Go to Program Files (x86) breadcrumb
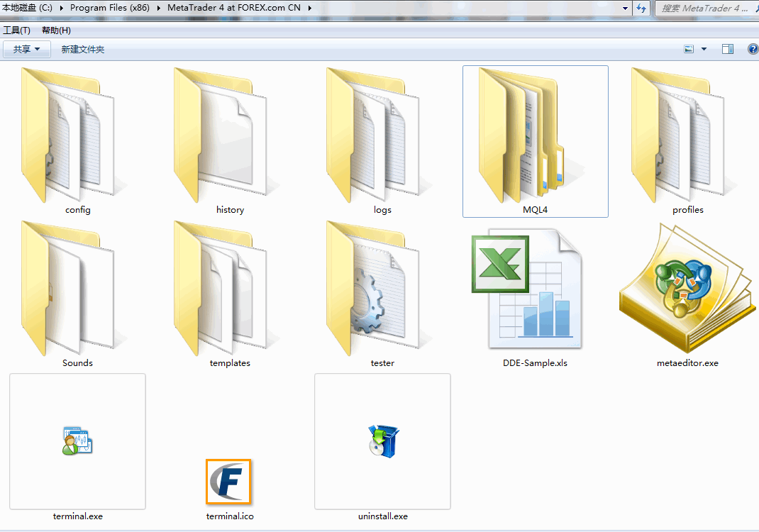 pyautogui.click(x=110, y=8)
